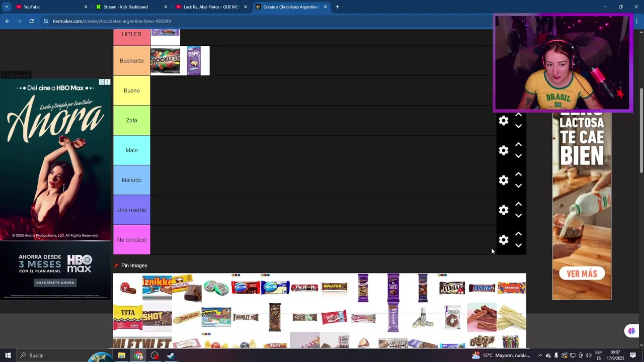Select the Hamlet chocolate image
Screen dimensions: 644x362
coord(246,317)
